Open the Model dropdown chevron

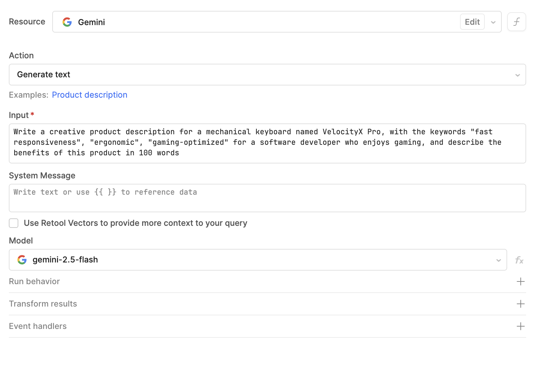click(498, 260)
